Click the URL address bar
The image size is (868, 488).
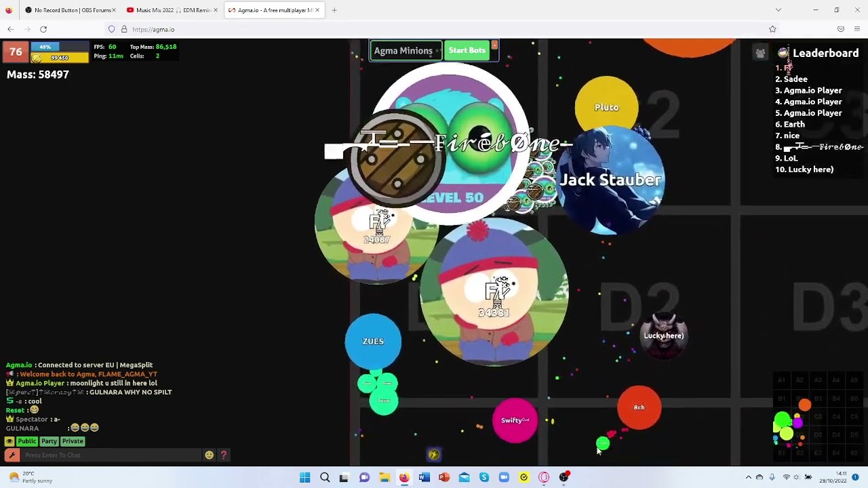[x=434, y=29]
